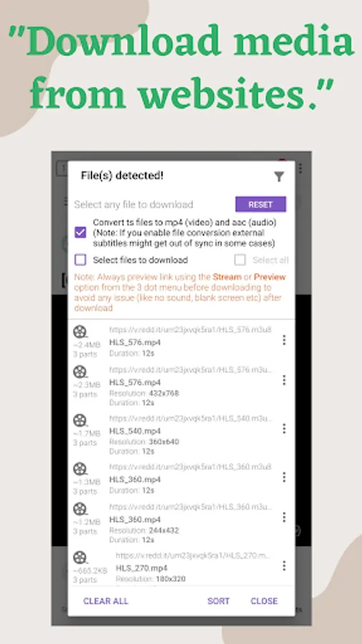Click the purple RESET button

tap(260, 205)
